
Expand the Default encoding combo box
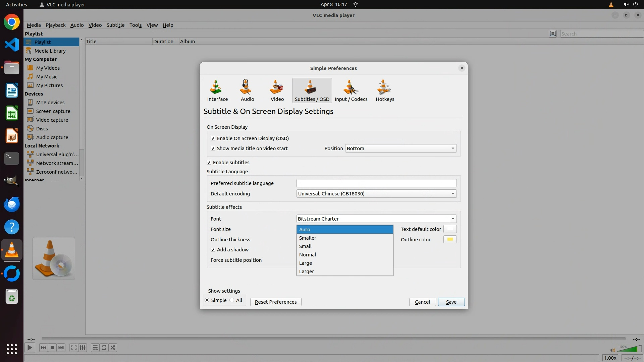pyautogui.click(x=376, y=193)
